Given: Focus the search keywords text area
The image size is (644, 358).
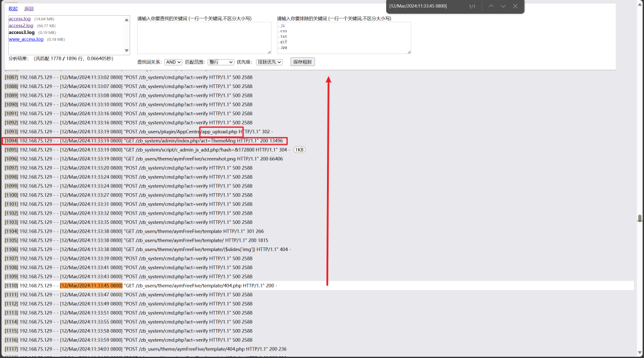Looking at the screenshot, I should [x=204, y=38].
